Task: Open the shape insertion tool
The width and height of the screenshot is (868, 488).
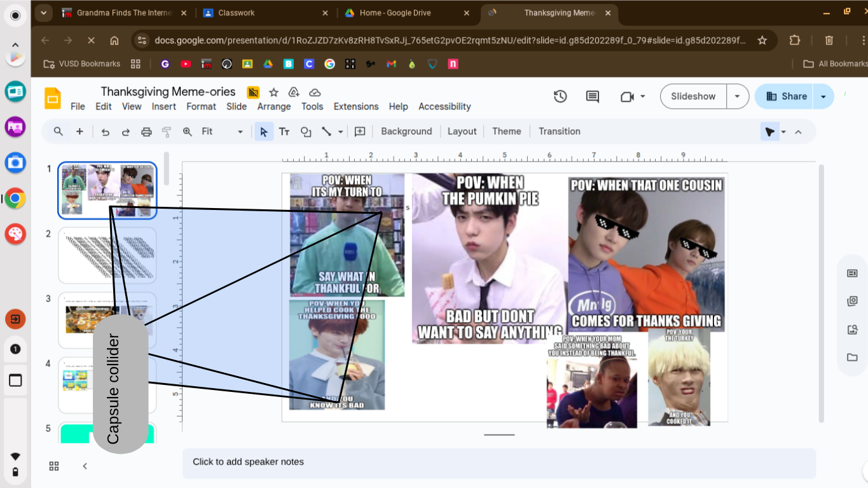Action: click(x=306, y=131)
